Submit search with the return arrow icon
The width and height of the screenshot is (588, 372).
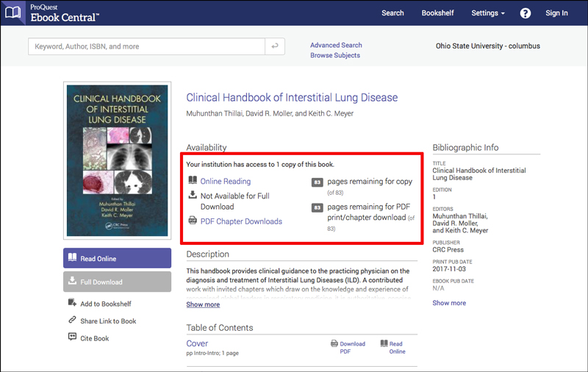click(275, 46)
